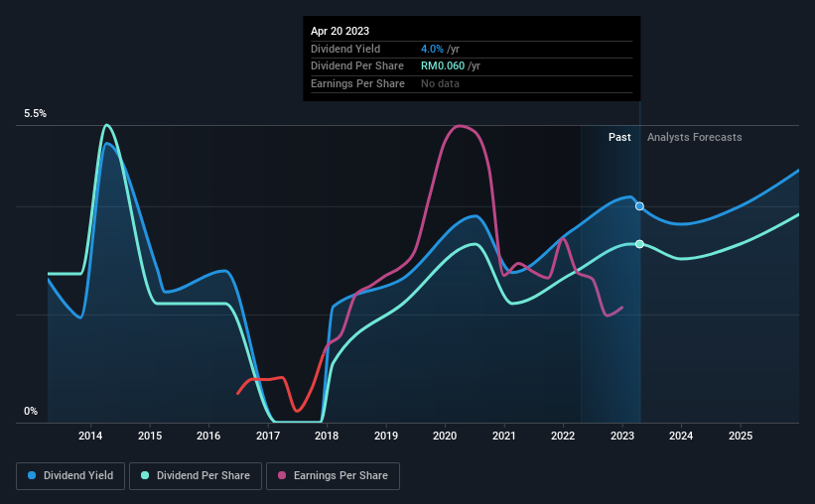Click the 2018 x-axis label
Screen dimensions: 815x504
coord(327,436)
